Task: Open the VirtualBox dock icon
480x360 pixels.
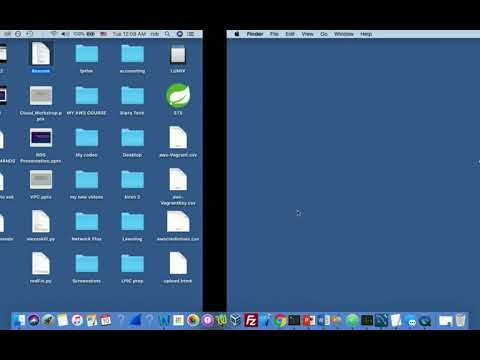Action: click(236, 320)
